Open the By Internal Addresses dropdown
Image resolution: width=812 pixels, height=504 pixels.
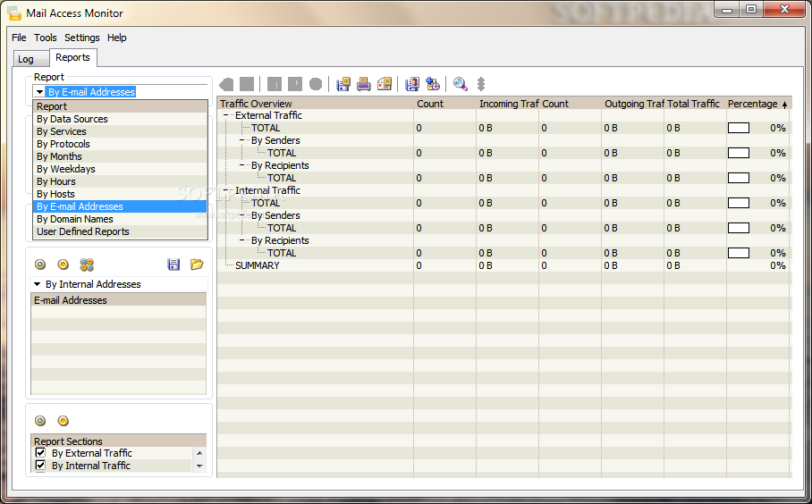37,284
